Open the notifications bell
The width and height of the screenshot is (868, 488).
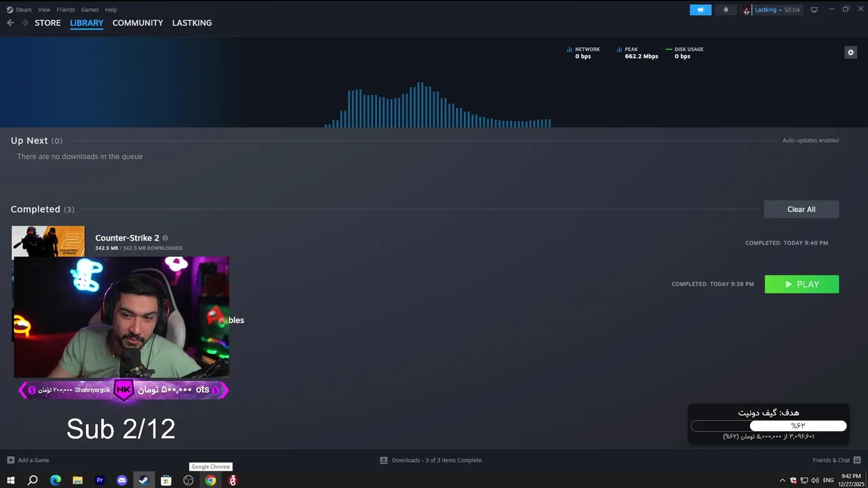(x=726, y=9)
